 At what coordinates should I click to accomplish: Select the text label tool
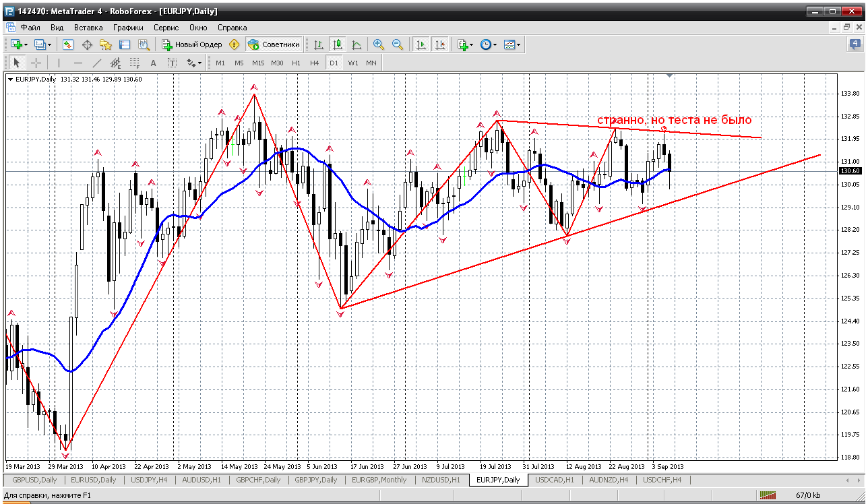[x=173, y=63]
